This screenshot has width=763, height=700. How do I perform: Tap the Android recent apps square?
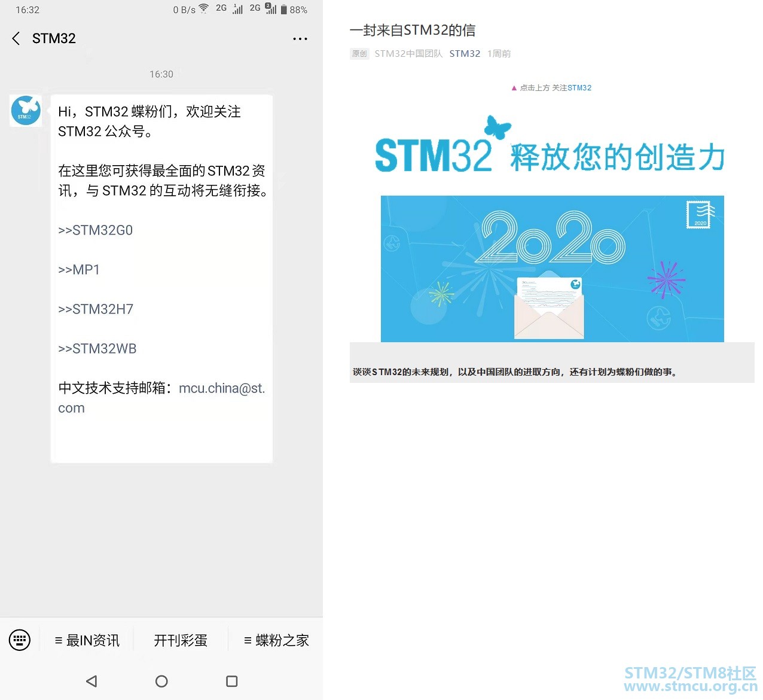point(232,681)
